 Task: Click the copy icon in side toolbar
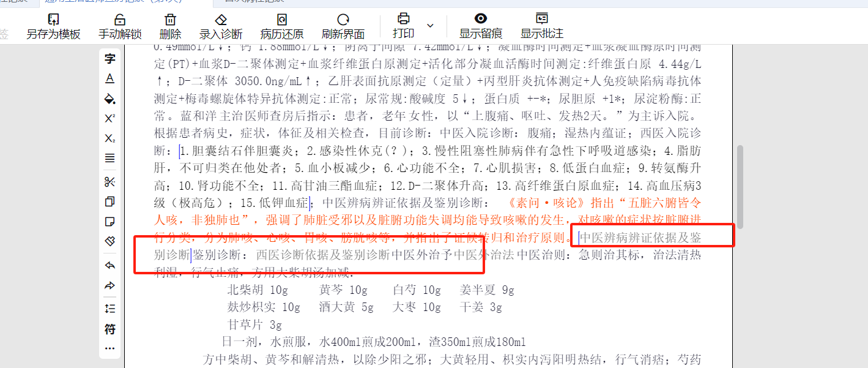[x=109, y=201]
